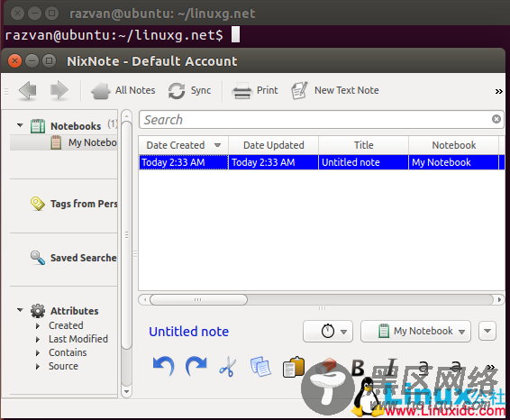Copy selection with the copy icon
Viewport: 510px width, 420px height.
[260, 367]
